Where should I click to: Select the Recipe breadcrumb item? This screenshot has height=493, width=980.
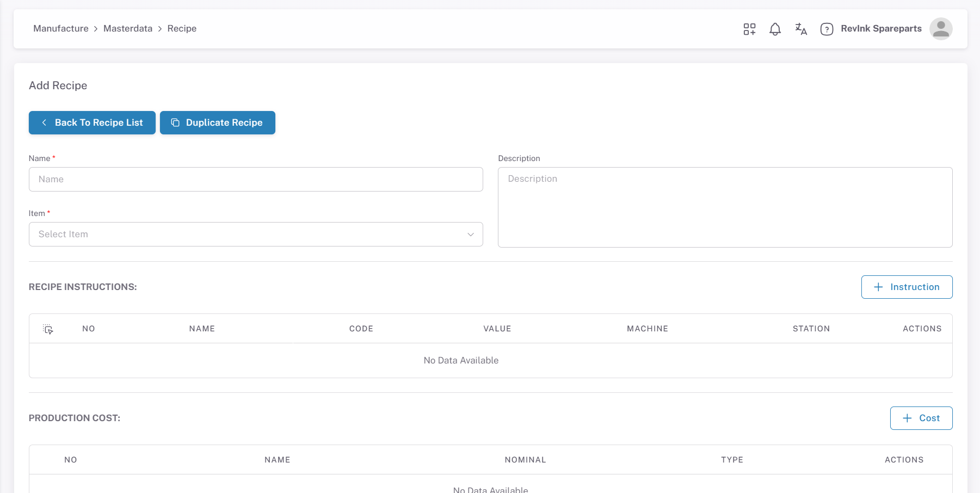click(x=182, y=29)
